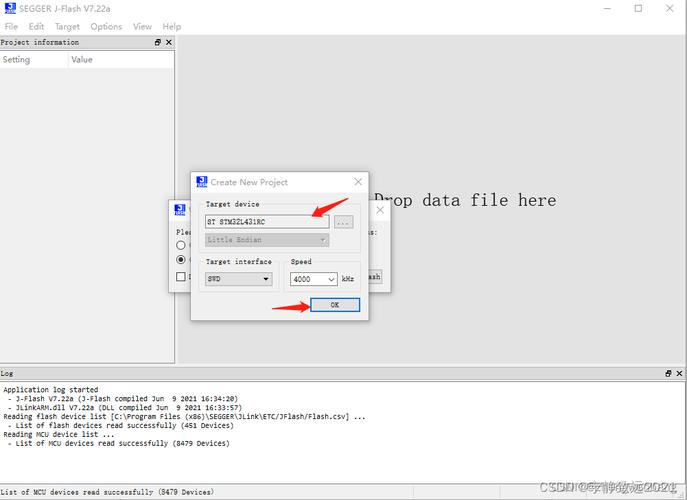Click the ST STM32L431RC target device field
This screenshot has width=687, height=500.
pyautogui.click(x=267, y=222)
